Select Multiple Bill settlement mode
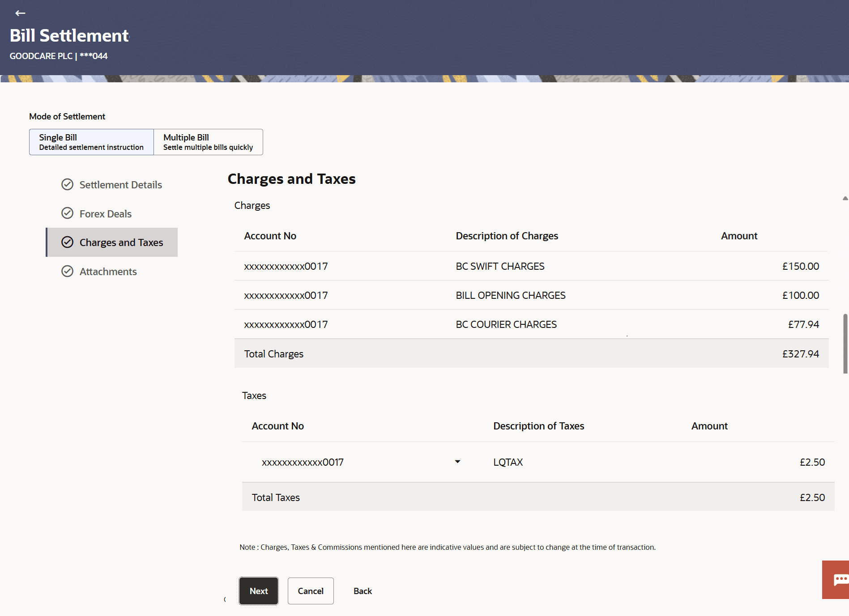 (x=208, y=142)
